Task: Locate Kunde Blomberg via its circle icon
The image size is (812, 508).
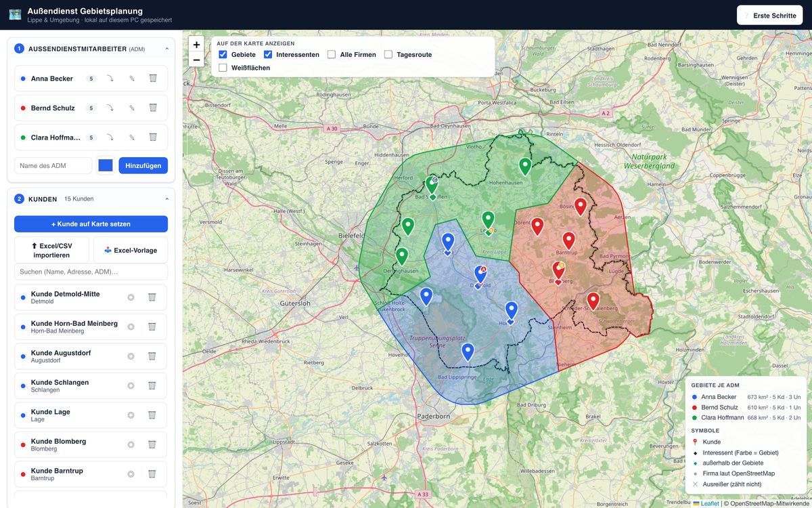Action: 131,444
